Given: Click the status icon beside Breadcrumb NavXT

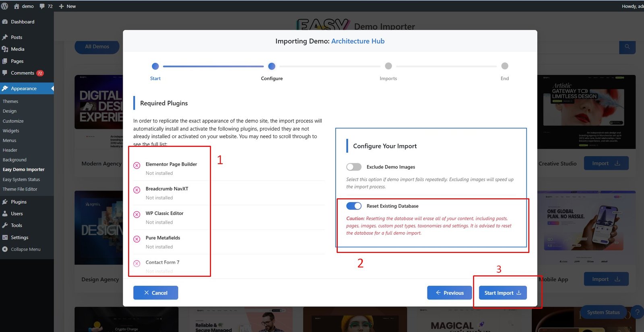Looking at the screenshot, I should pos(137,190).
